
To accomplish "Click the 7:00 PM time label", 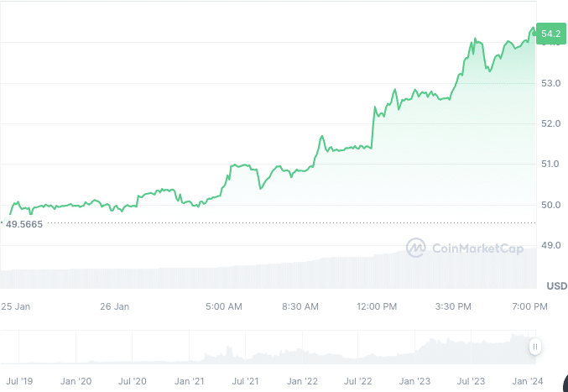I will click(x=529, y=306).
